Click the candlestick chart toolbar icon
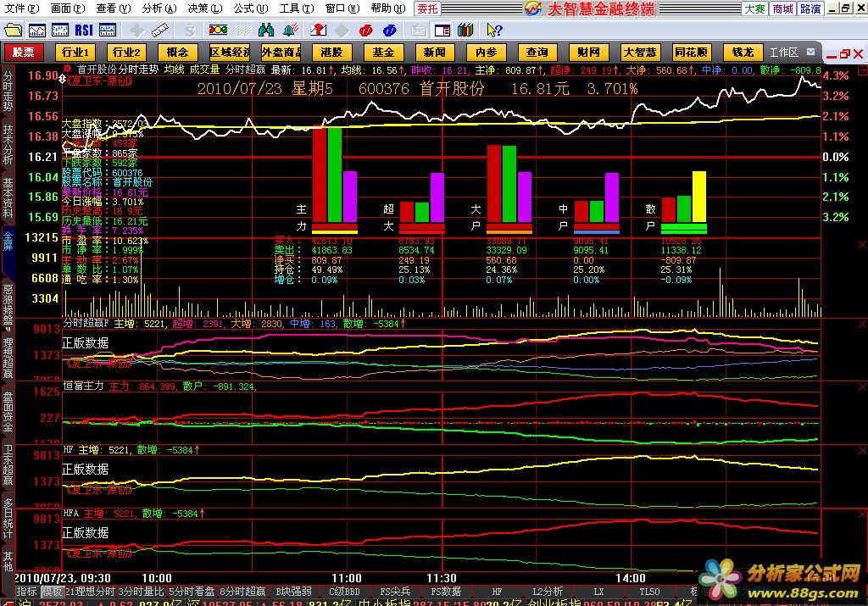Screen dimensions: 868x606 pos(60,30)
